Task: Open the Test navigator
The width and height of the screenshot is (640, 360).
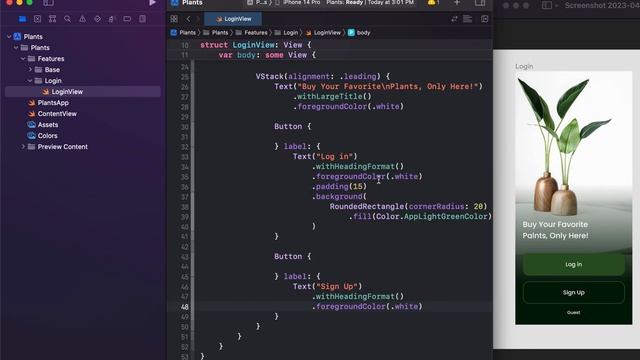Action: [97, 19]
